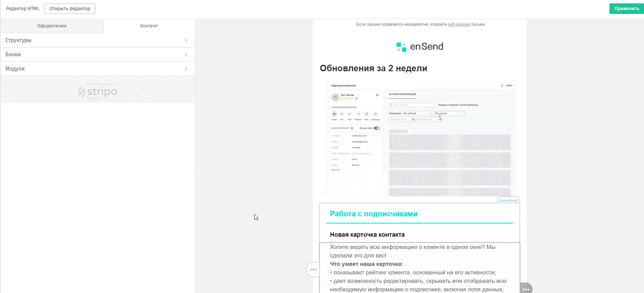
Task: Click the Блоки chevron arrow
Action: click(x=186, y=54)
